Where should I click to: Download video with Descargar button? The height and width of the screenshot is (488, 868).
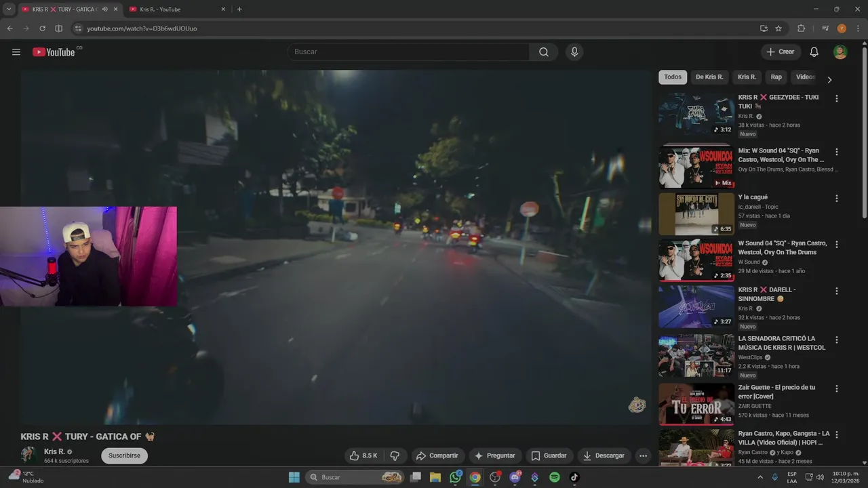click(x=604, y=455)
